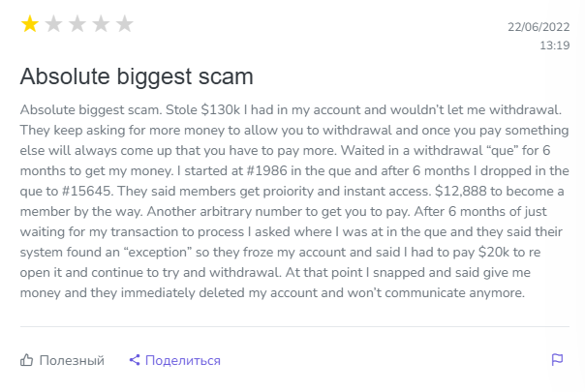The height and width of the screenshot is (392, 585).
Task: Report review using the flag icon
Action: pyautogui.click(x=557, y=360)
